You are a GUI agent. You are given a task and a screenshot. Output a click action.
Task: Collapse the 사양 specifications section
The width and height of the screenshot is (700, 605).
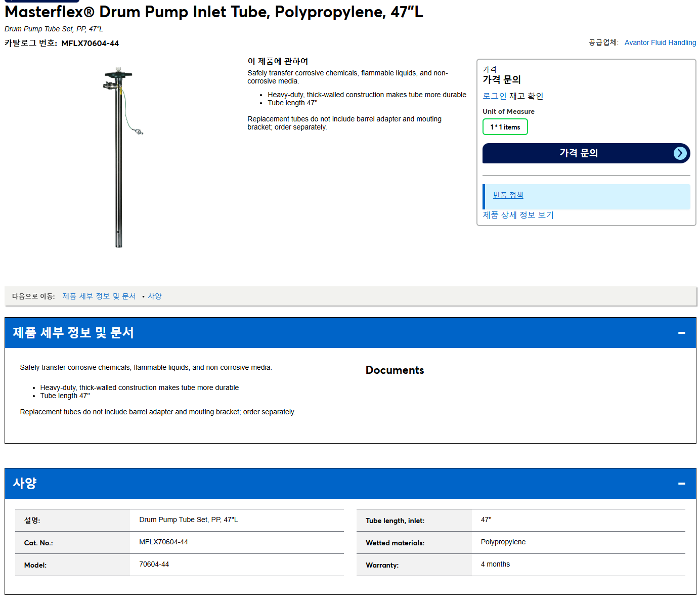pos(681,484)
